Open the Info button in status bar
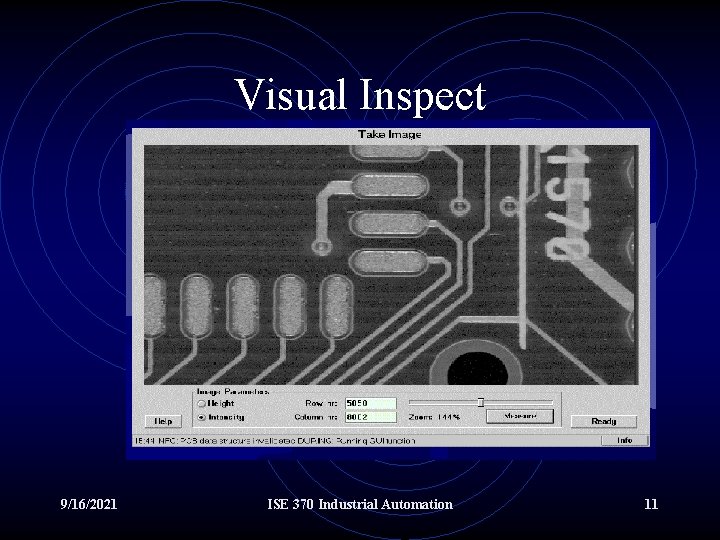Image resolution: width=720 pixels, height=540 pixels. [624, 440]
